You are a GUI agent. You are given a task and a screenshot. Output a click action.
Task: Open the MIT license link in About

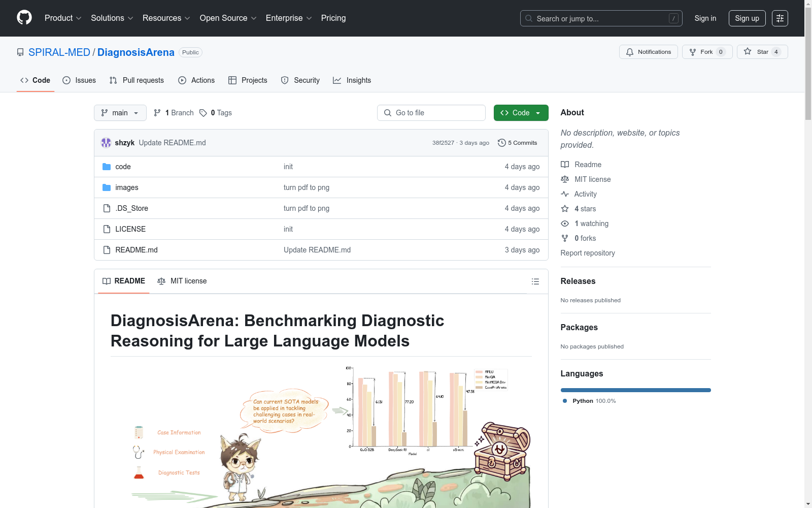[x=586, y=179]
